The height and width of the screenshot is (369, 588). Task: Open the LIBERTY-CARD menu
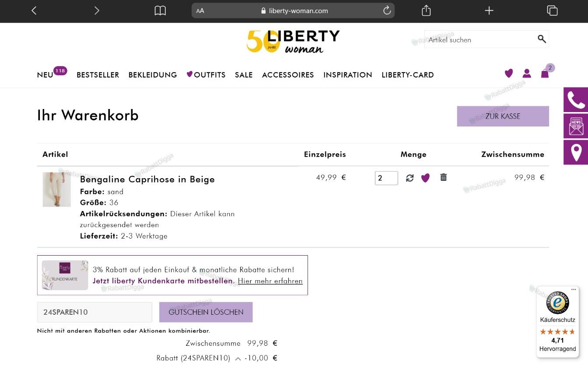coord(408,75)
